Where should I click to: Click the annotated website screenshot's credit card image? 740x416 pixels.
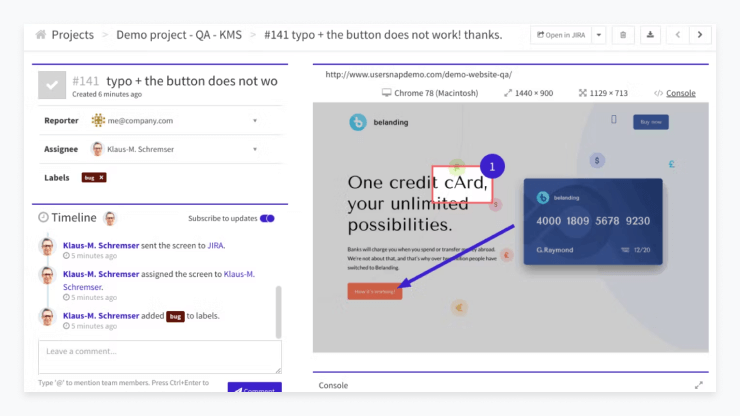[x=593, y=221]
